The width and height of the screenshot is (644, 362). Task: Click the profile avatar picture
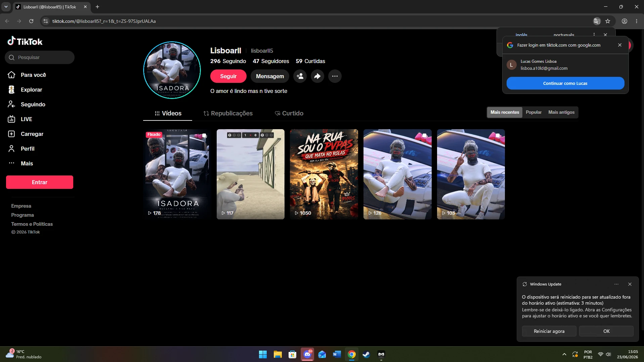[x=172, y=70]
